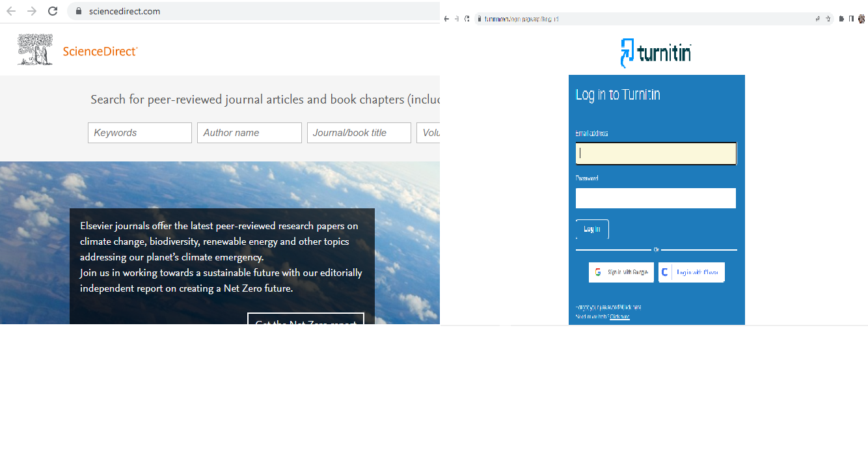Click the Turnitin password field
868x457 pixels.
pyautogui.click(x=656, y=198)
